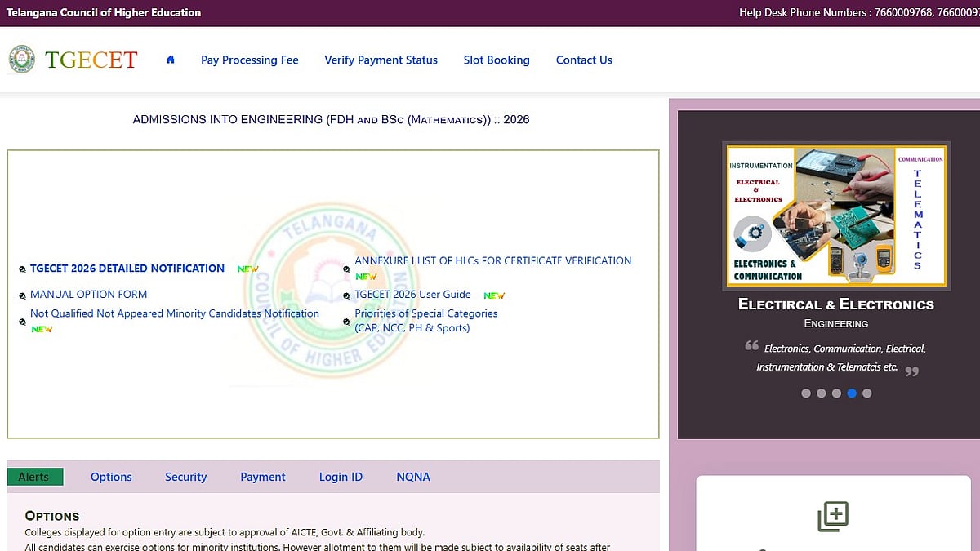The height and width of the screenshot is (551, 980).
Task: Go to the home page icon
Action: (170, 60)
